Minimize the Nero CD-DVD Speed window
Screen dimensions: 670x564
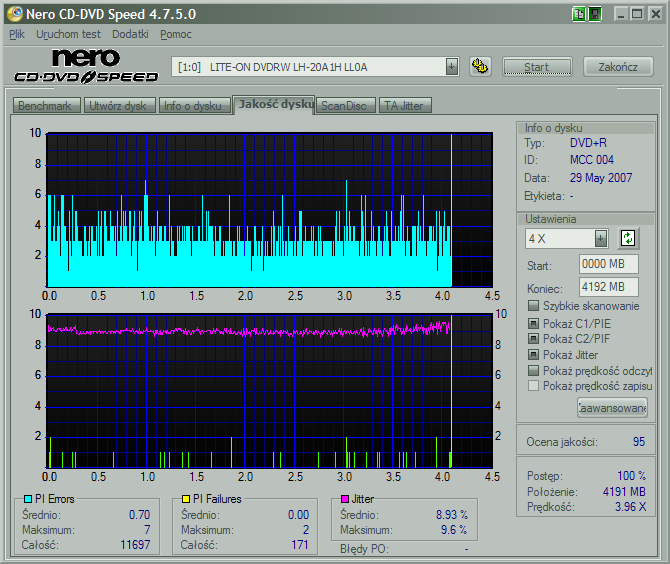point(621,14)
